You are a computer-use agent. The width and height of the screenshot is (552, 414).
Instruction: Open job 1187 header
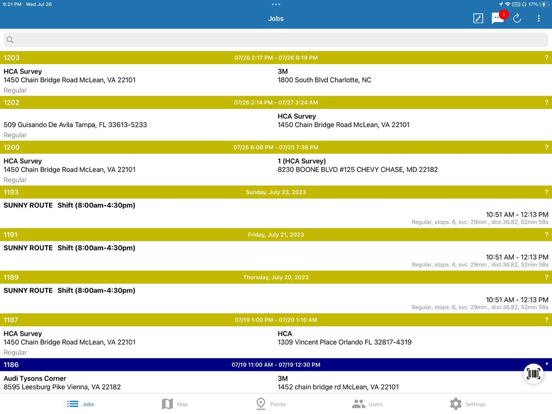tap(276, 320)
